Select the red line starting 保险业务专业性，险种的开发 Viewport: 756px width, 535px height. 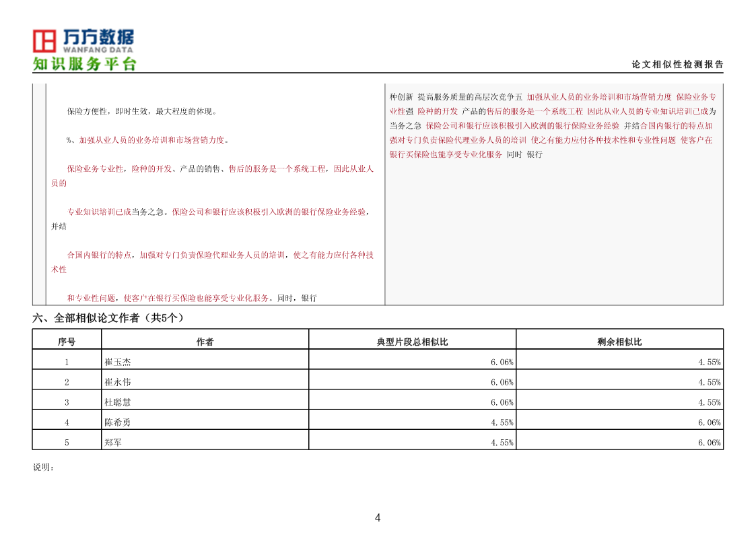tap(220, 169)
